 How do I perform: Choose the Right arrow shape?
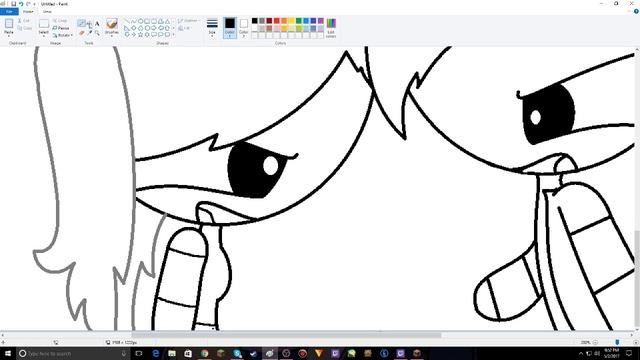[154, 28]
